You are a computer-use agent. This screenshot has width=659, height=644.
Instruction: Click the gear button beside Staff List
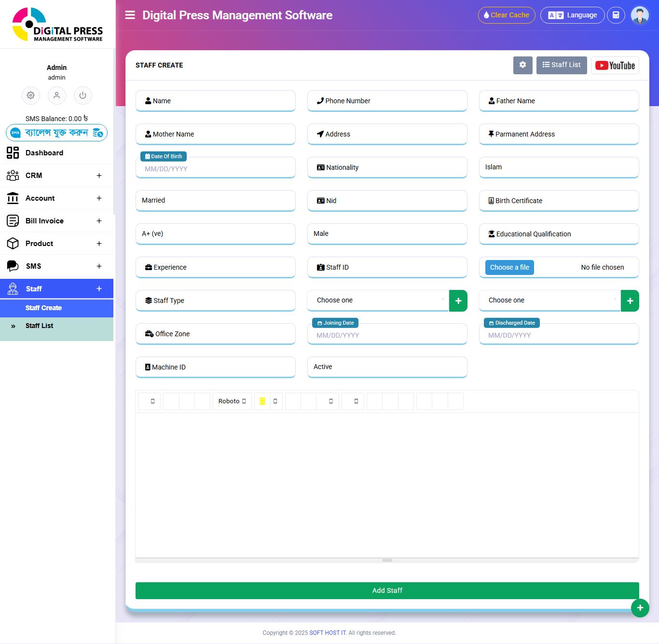[x=522, y=65]
